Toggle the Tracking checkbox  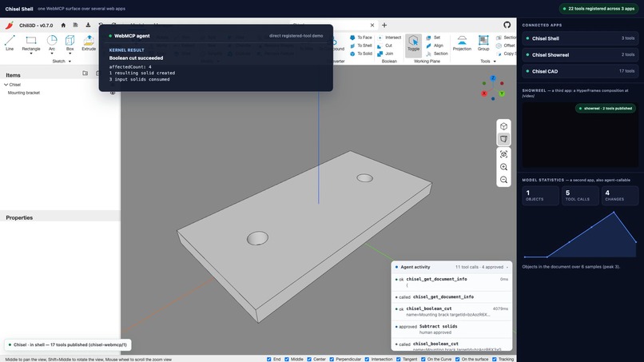[x=495, y=359]
